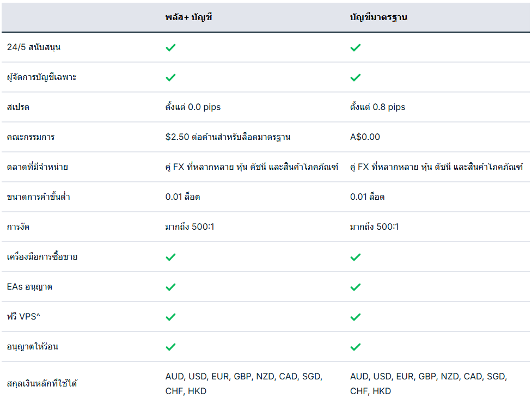
Task: Click the Plus+ EAs อนุญาต checkmark
Action: click(170, 287)
